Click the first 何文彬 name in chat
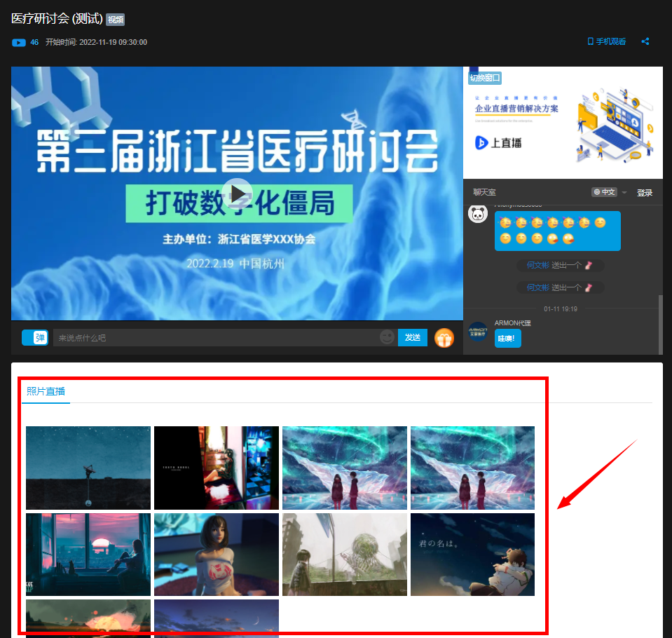The image size is (672, 638). [537, 266]
